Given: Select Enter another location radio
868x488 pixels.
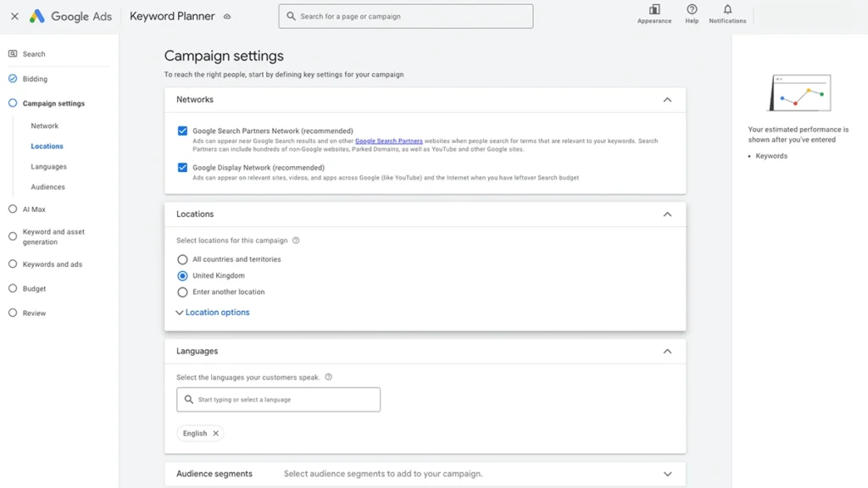Looking at the screenshot, I should point(182,292).
